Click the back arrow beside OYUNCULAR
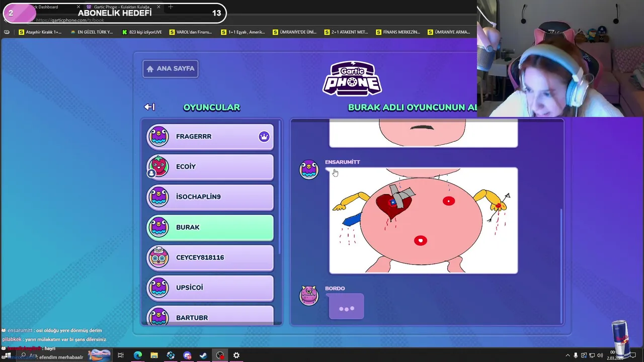Viewport: 644px width, 362px height. (x=149, y=107)
